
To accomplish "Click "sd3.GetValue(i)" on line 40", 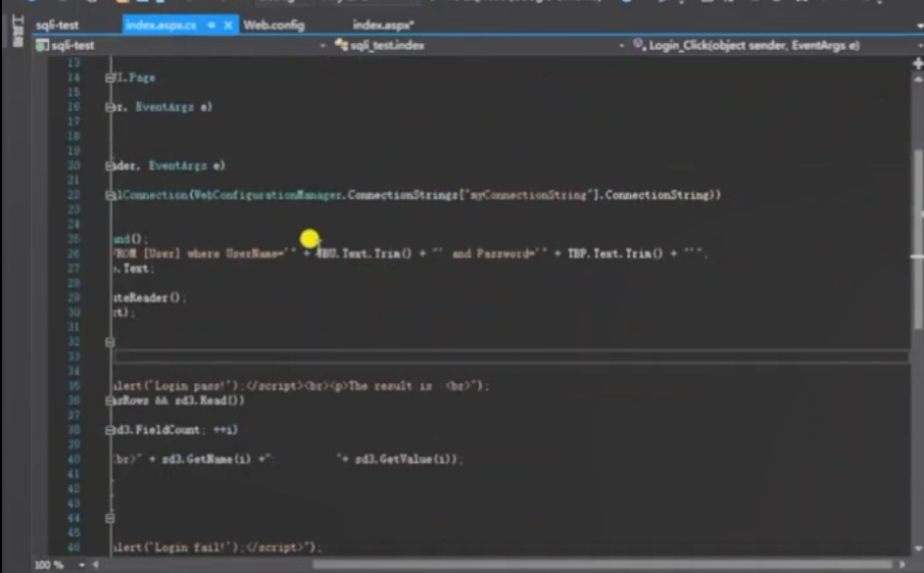I will coord(406,458).
